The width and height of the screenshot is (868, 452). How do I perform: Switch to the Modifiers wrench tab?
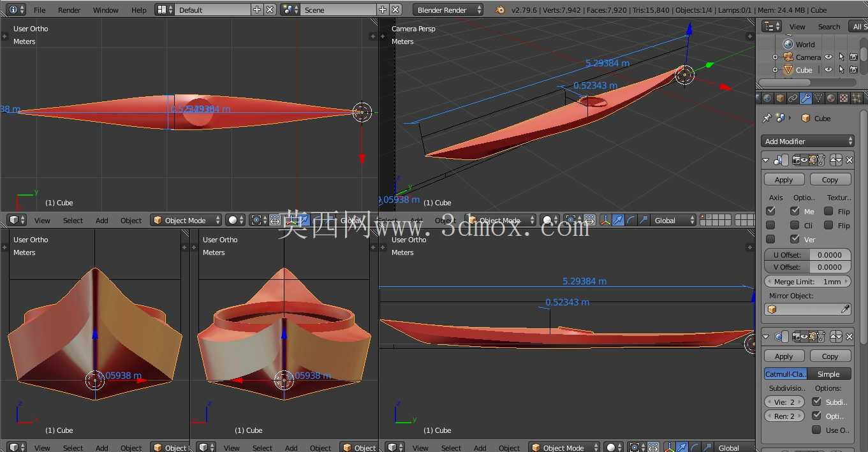click(805, 98)
